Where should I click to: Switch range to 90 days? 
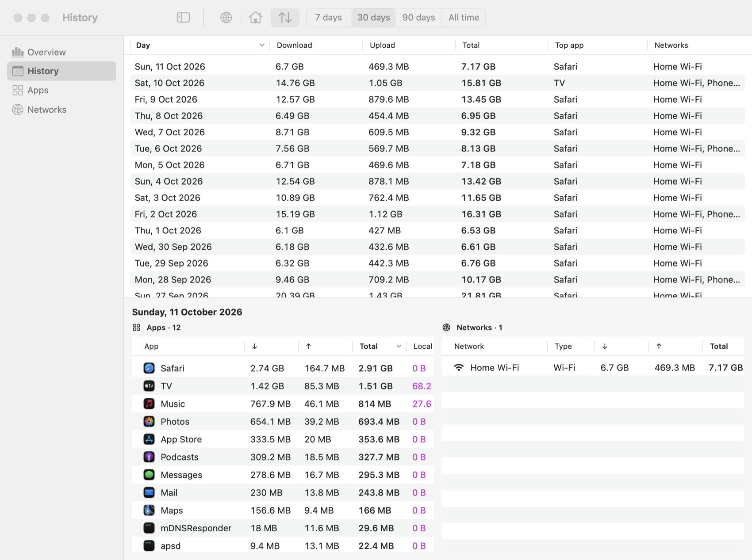[418, 18]
